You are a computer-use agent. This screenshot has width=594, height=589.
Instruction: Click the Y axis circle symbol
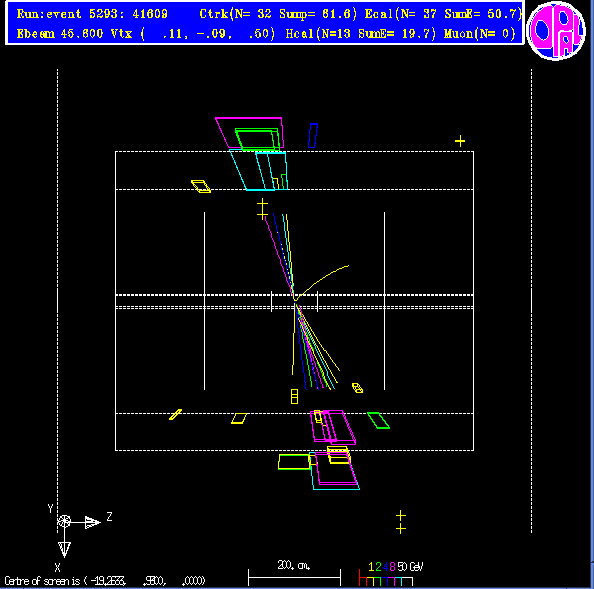tap(64, 522)
